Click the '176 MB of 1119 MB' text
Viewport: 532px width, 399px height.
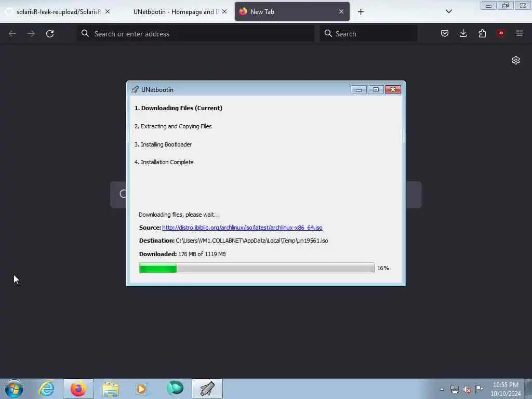pyautogui.click(x=202, y=254)
